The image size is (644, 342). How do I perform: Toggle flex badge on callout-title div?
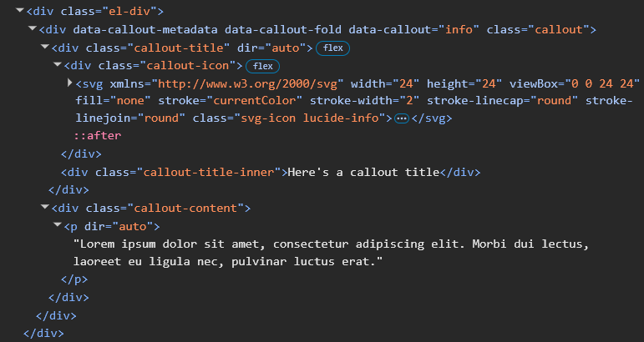[x=332, y=48]
